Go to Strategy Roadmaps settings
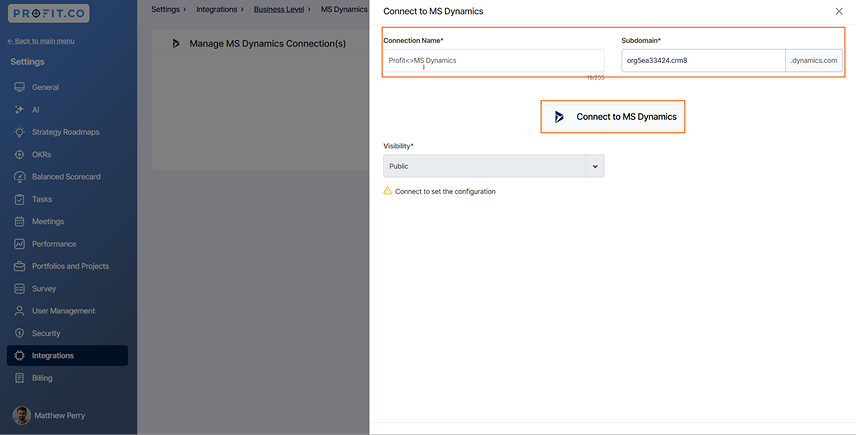 point(68,132)
